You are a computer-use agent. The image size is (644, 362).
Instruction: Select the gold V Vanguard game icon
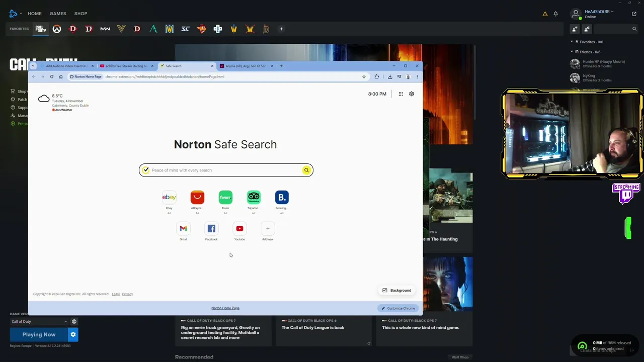(121, 29)
